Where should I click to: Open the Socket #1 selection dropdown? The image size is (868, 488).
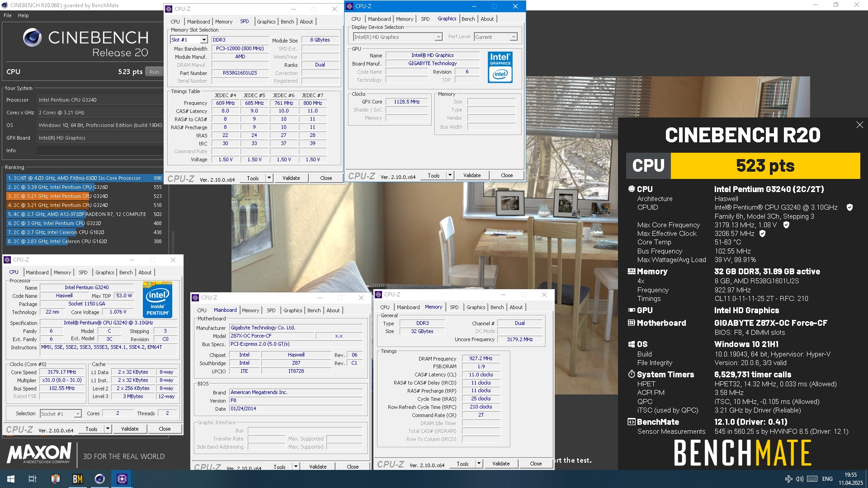coord(78,413)
